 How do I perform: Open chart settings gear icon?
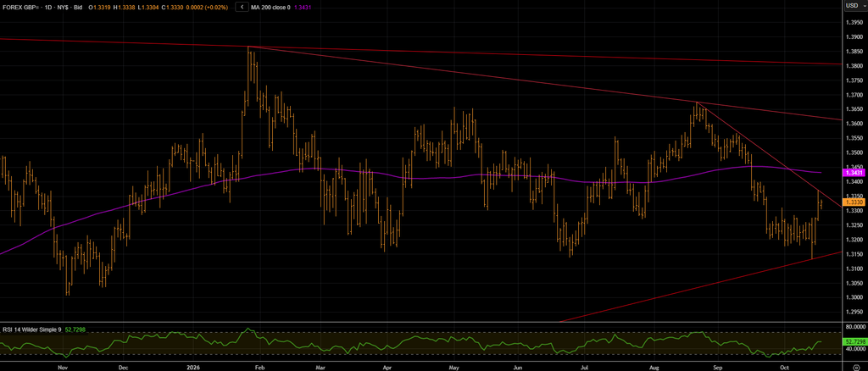(x=856, y=367)
